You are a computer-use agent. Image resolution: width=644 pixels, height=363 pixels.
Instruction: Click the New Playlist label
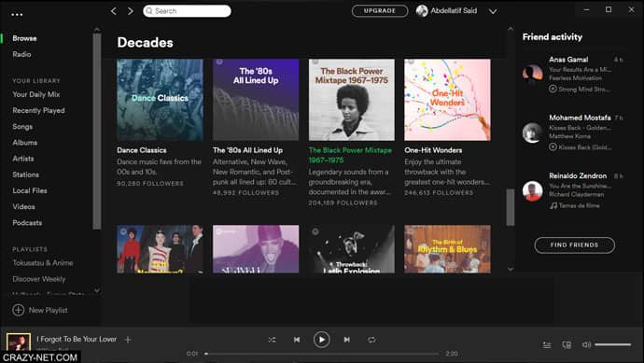48,310
